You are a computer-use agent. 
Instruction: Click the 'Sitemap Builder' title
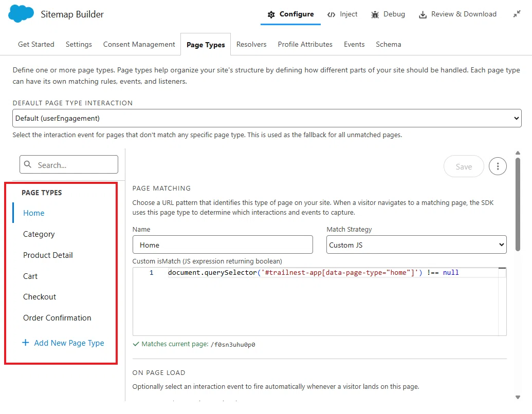click(72, 14)
